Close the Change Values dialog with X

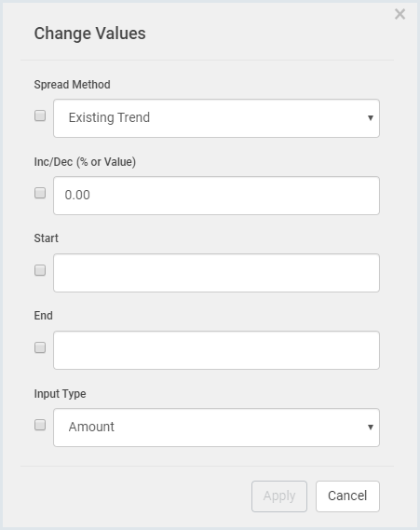coord(400,14)
